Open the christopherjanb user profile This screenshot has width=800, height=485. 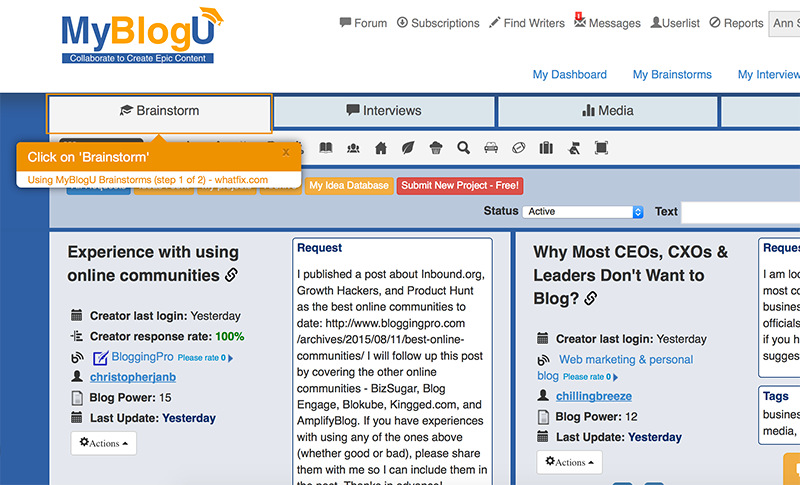pos(133,377)
